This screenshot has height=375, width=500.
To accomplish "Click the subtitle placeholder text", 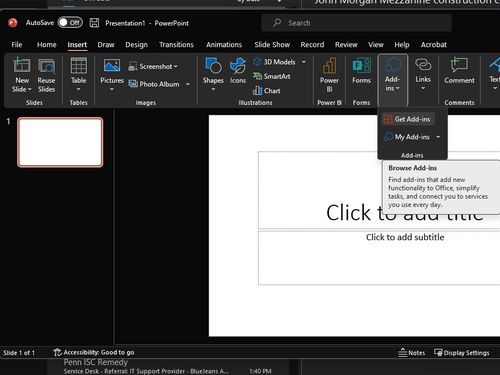I will 405,237.
